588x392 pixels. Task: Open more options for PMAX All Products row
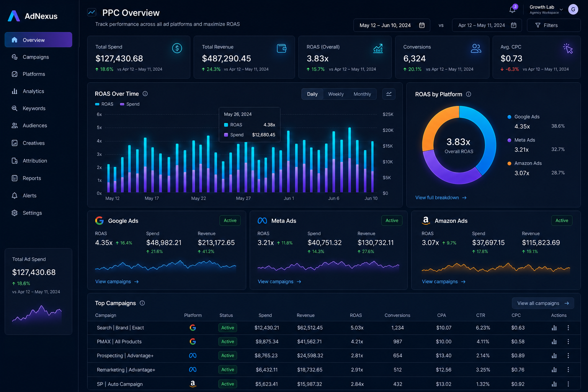click(x=568, y=341)
